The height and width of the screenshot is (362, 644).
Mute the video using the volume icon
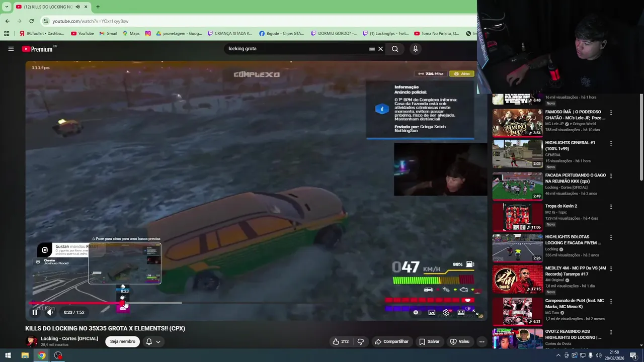(50, 312)
